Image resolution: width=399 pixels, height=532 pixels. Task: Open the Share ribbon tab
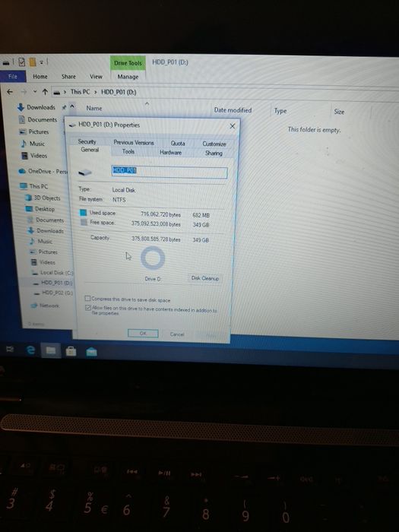click(68, 76)
